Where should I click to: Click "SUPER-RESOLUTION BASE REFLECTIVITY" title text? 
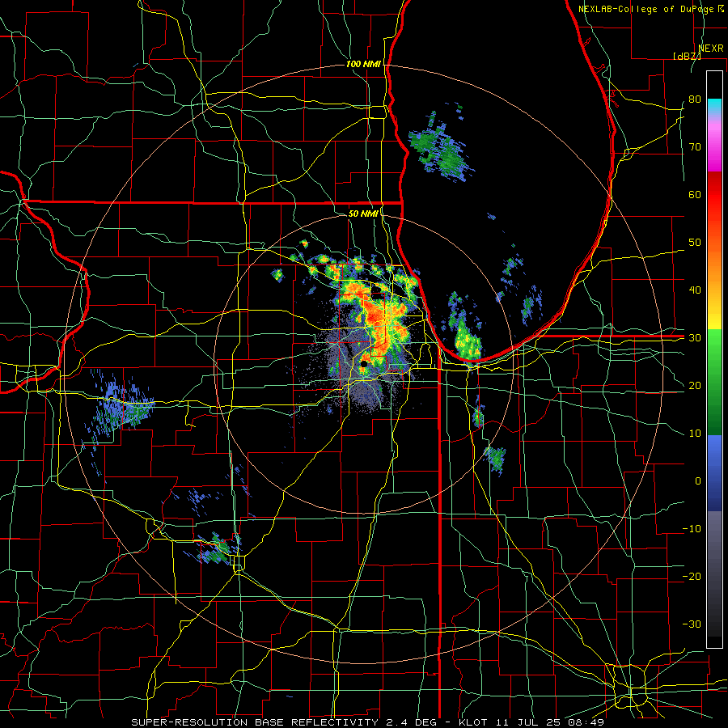pos(255,722)
